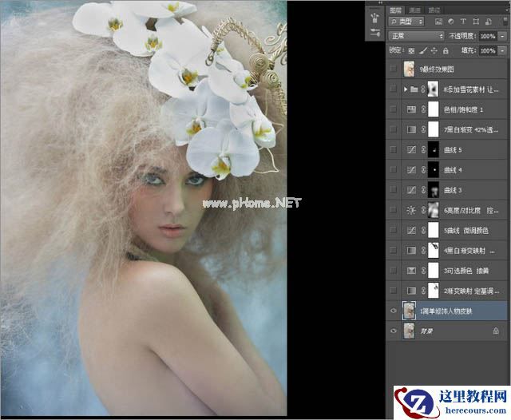
Task: Collapse the panel dock double arrows
Action: (380, 2)
